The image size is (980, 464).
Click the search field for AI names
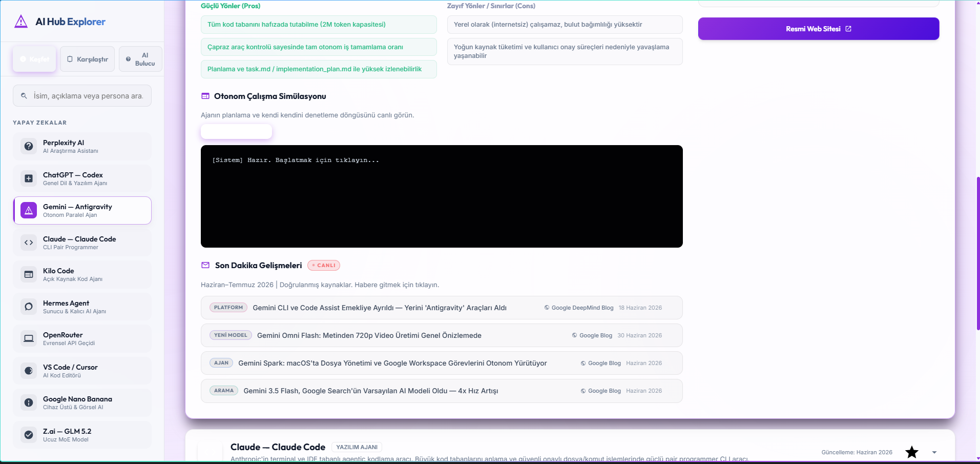82,96
